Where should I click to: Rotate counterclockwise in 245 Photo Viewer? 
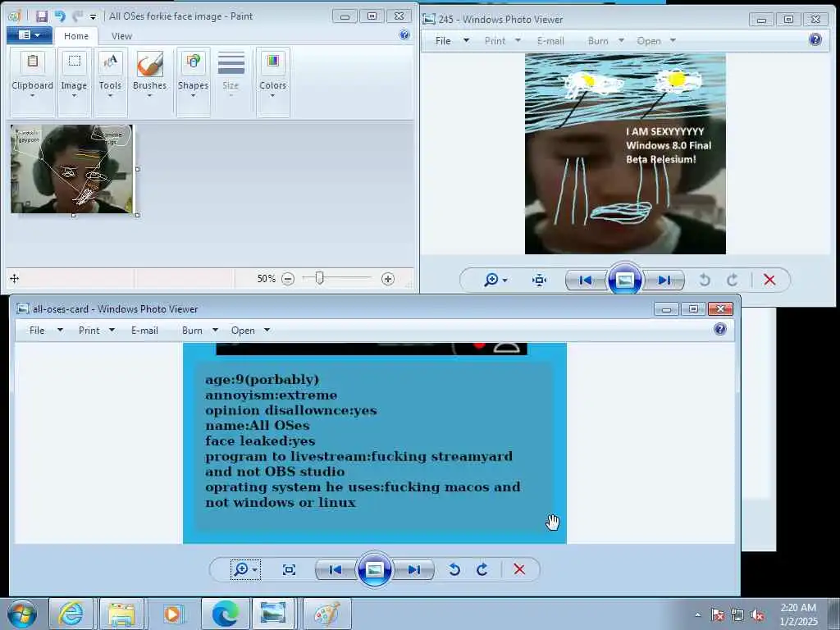point(705,280)
